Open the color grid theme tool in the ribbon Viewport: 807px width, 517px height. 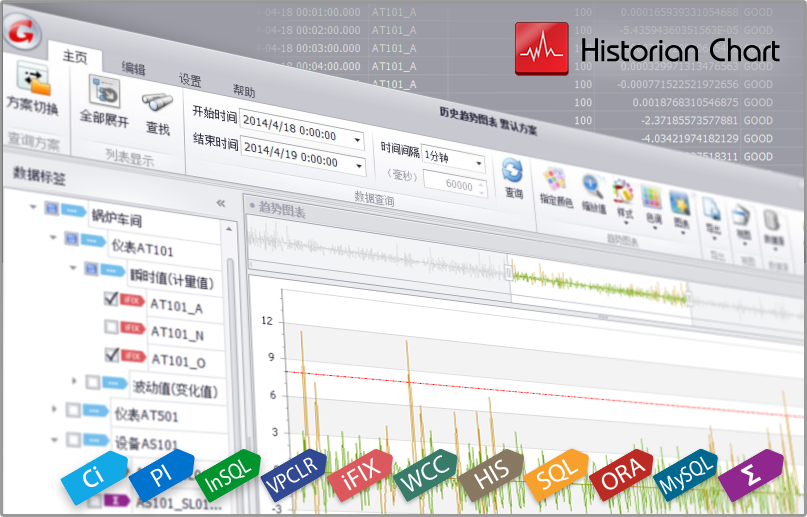651,199
